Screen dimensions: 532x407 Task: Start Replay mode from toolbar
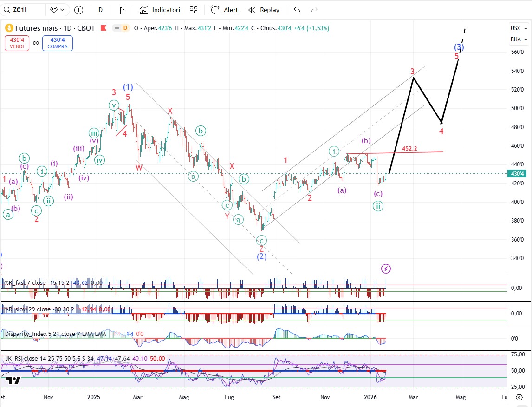pyautogui.click(x=264, y=10)
